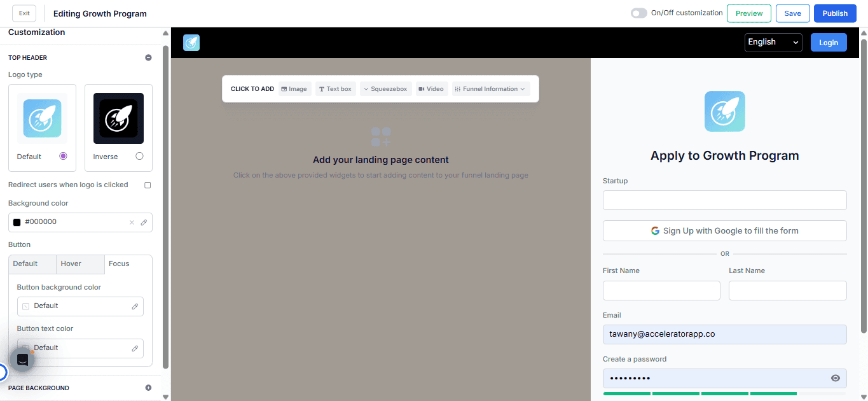Edit the button background color pencil icon
Image resolution: width=868 pixels, height=401 pixels.
coord(135,306)
